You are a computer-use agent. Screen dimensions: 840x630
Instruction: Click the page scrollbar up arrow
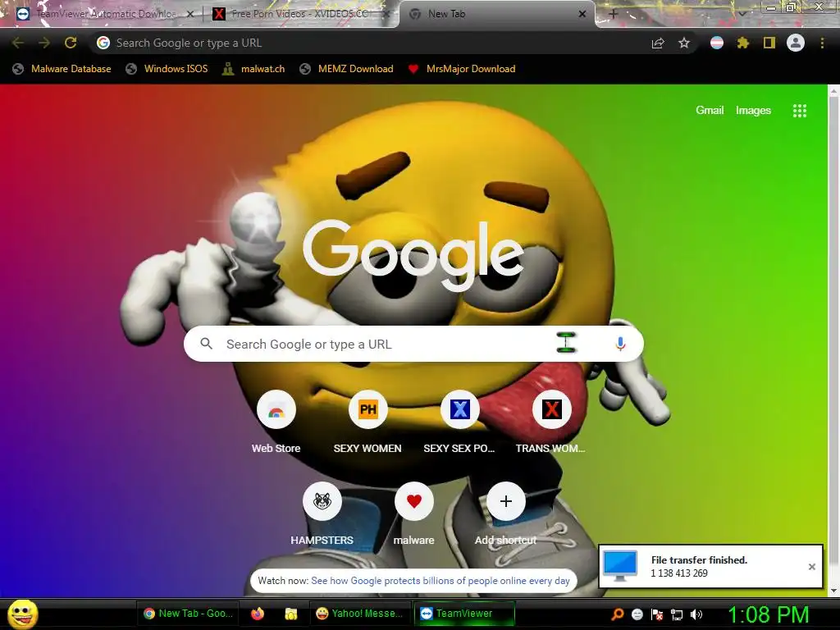[833, 92]
